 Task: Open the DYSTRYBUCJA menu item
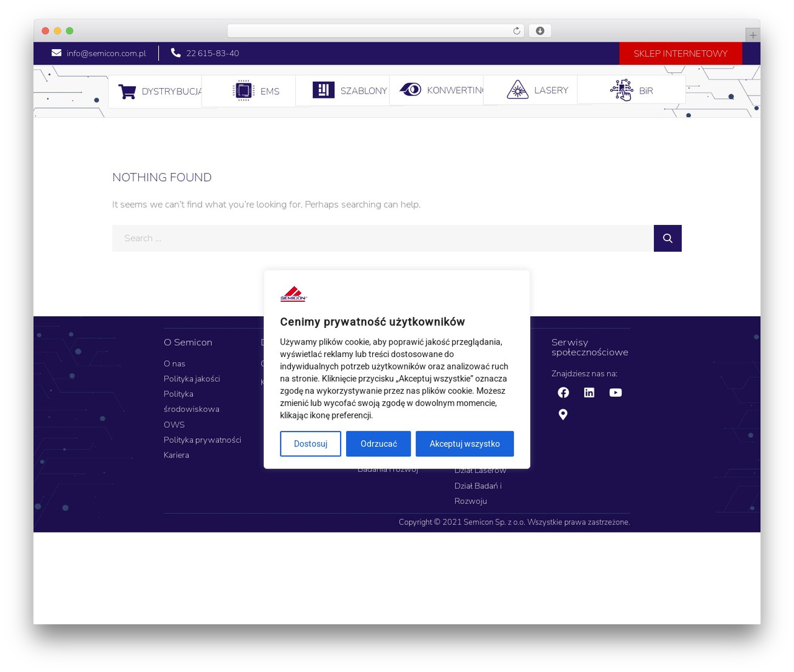coord(155,91)
